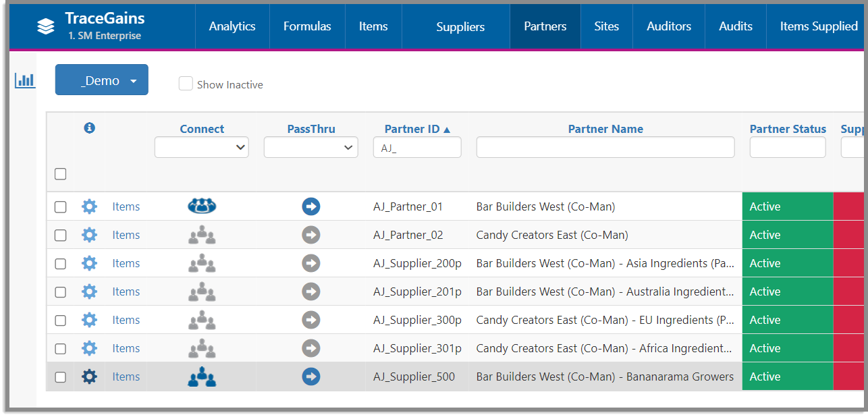The height and width of the screenshot is (417, 868).
Task: Click Connect people icon for AJ_Supplier_300p
Action: coord(202,320)
